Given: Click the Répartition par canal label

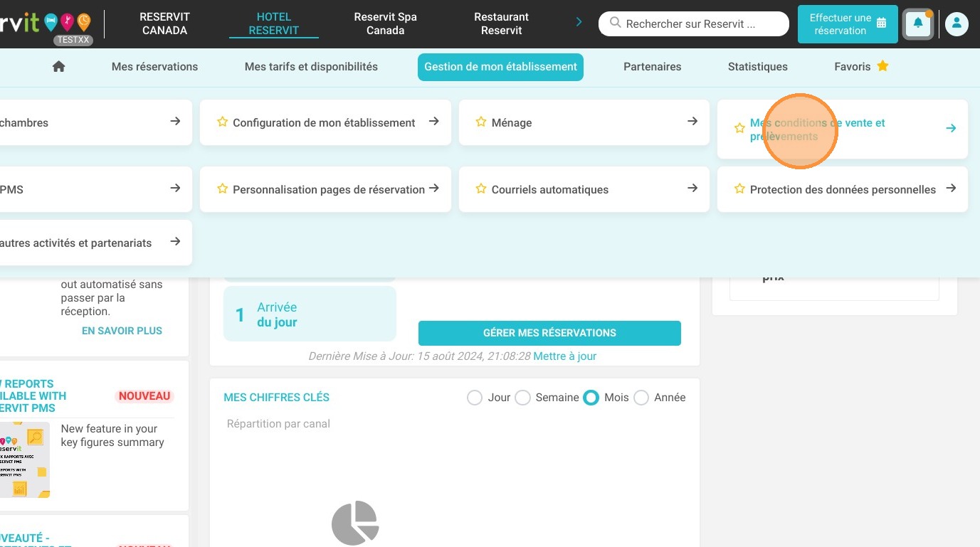Looking at the screenshot, I should pyautogui.click(x=278, y=424).
